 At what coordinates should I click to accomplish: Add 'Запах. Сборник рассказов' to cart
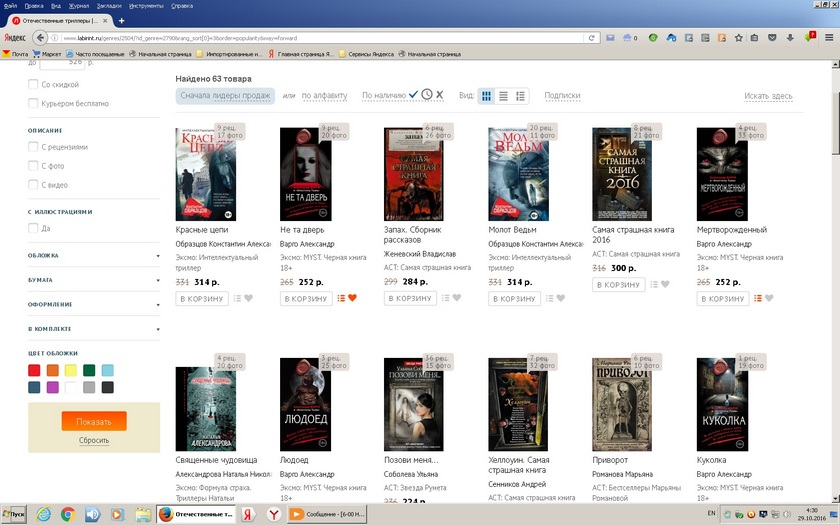pos(408,298)
